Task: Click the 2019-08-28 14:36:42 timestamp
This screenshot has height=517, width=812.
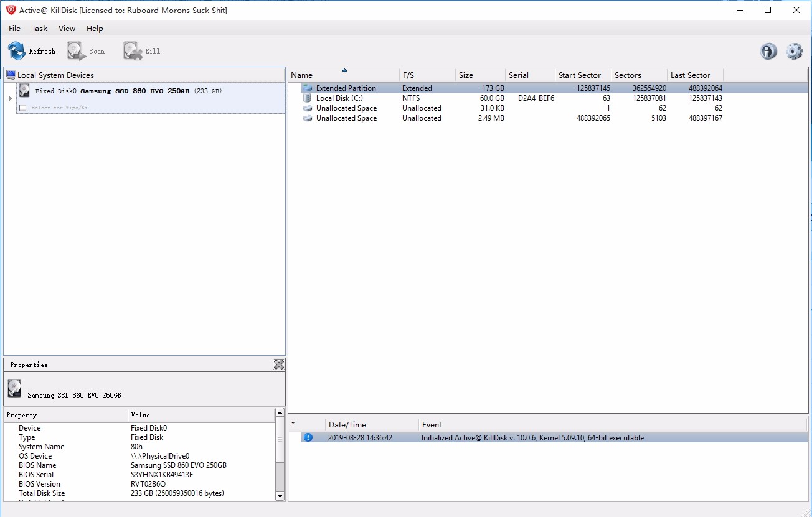Action: 360,438
